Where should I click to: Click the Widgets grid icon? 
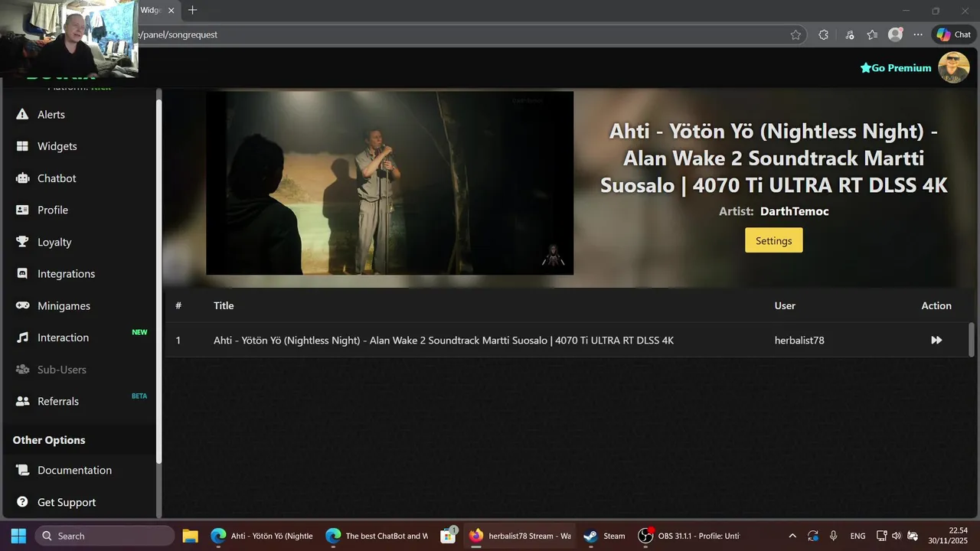tap(22, 146)
